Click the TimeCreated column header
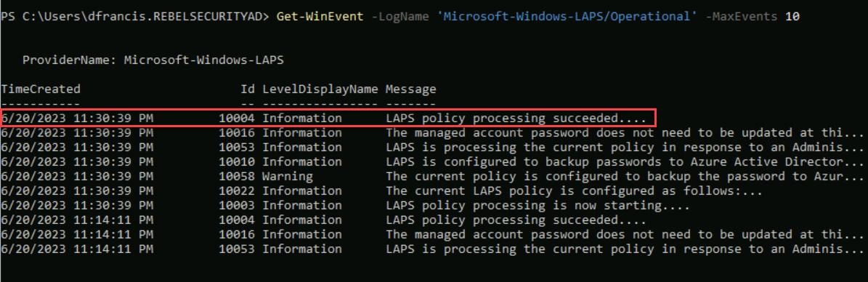 tap(41, 89)
